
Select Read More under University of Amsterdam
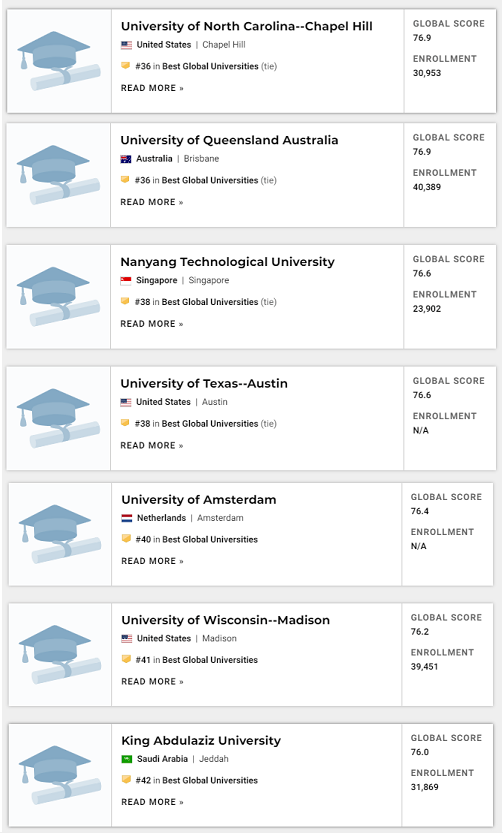pos(152,561)
